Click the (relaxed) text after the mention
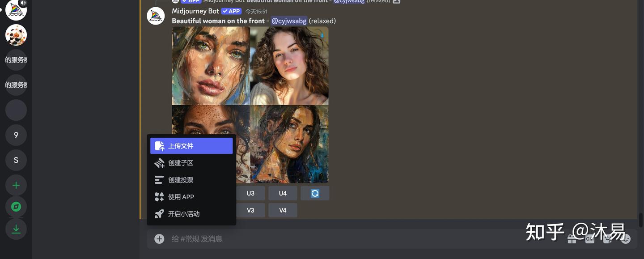 tap(322, 21)
